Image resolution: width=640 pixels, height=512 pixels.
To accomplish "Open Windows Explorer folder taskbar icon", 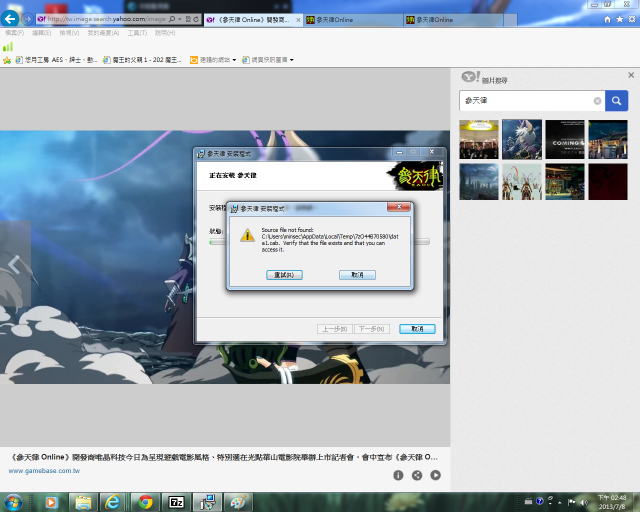I will pos(83,502).
